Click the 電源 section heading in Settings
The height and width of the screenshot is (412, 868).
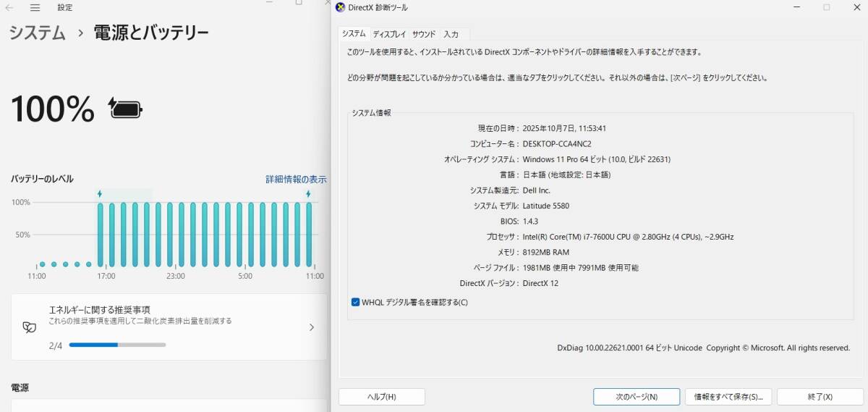(19, 387)
